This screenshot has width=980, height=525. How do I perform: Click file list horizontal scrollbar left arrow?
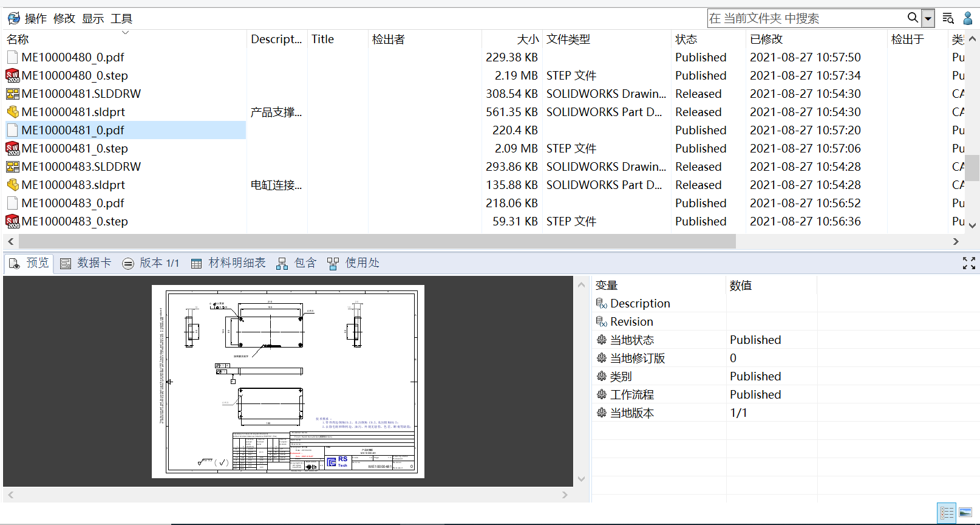[11, 241]
